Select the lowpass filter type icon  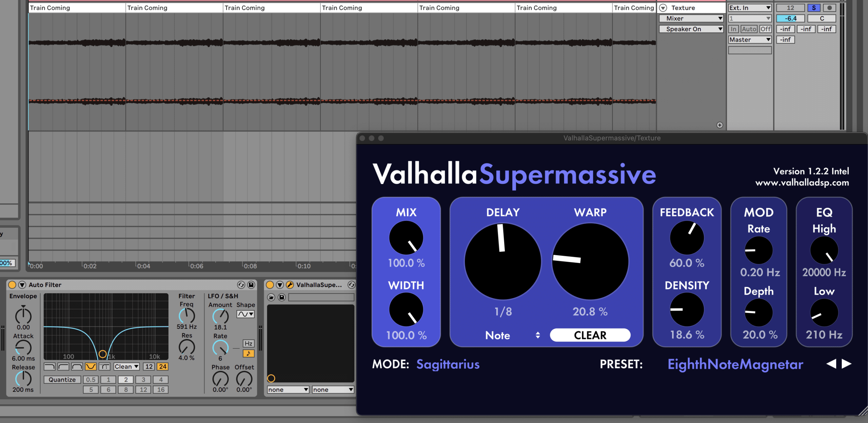(x=50, y=366)
